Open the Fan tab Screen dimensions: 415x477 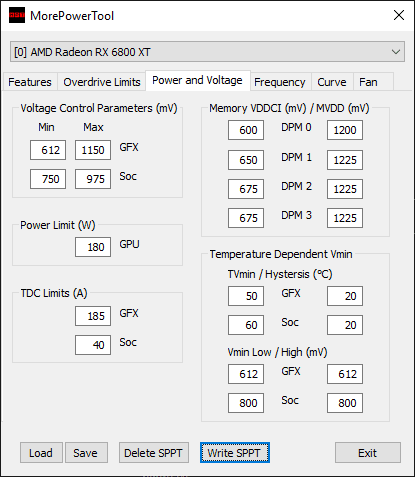tap(368, 82)
